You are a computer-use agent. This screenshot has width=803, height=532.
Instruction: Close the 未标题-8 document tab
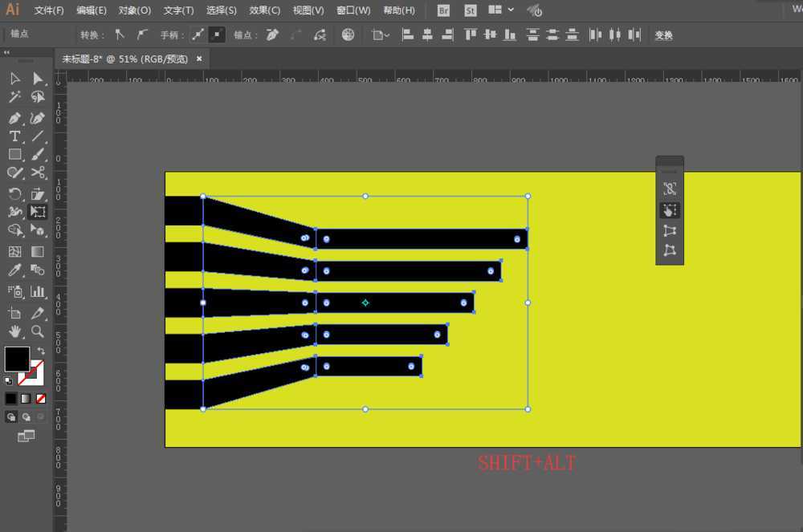199,59
